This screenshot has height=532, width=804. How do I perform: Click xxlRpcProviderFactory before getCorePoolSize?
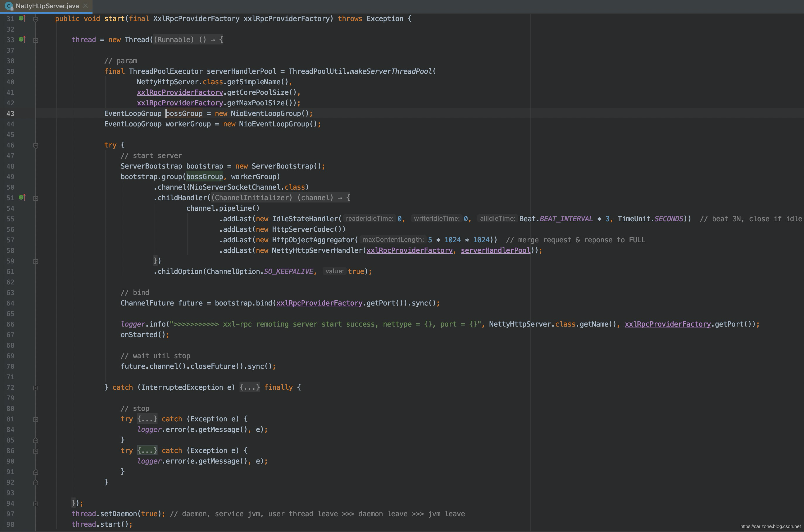point(180,92)
